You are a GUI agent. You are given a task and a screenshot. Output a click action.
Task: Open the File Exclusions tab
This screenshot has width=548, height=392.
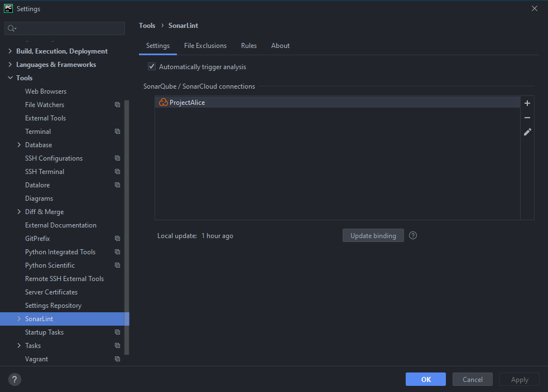[x=205, y=46]
